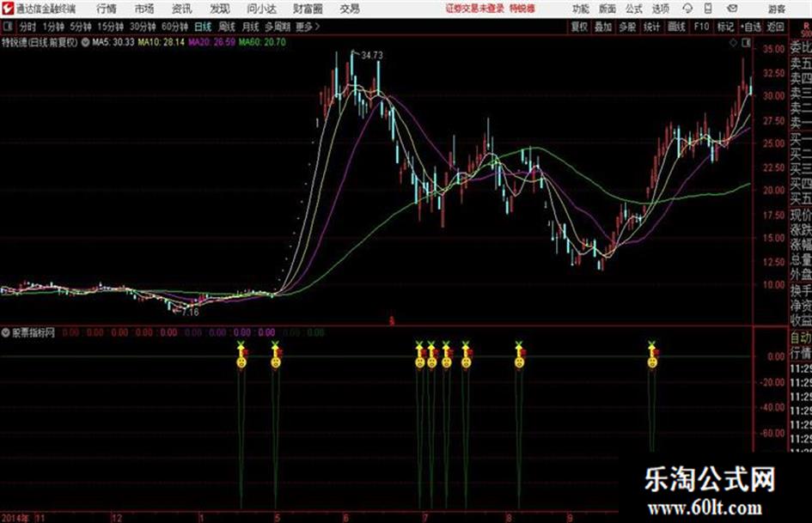Open the mobile phone icon in title bar
This screenshot has width=812, height=523.
click(x=708, y=9)
